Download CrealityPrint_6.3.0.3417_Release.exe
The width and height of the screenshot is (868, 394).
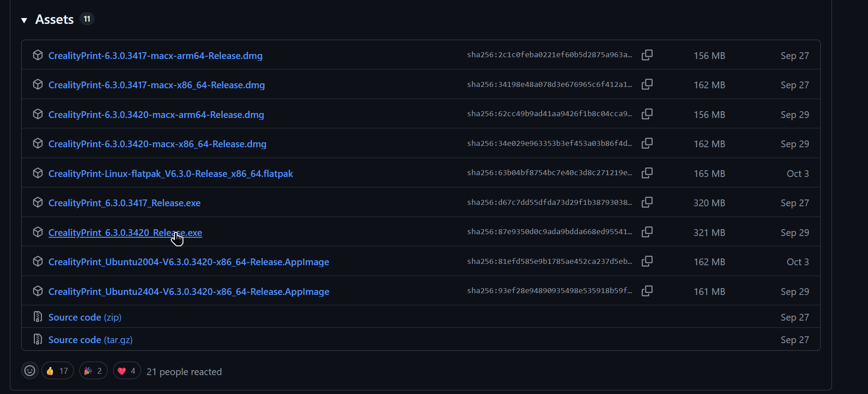coord(124,203)
